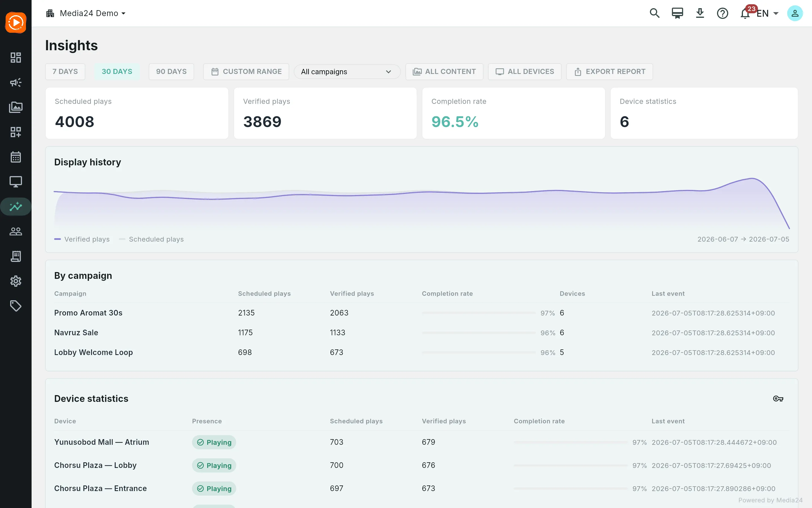This screenshot has height=508, width=812.
Task: Open the devices monitor icon in sidebar
Action: [x=16, y=182]
